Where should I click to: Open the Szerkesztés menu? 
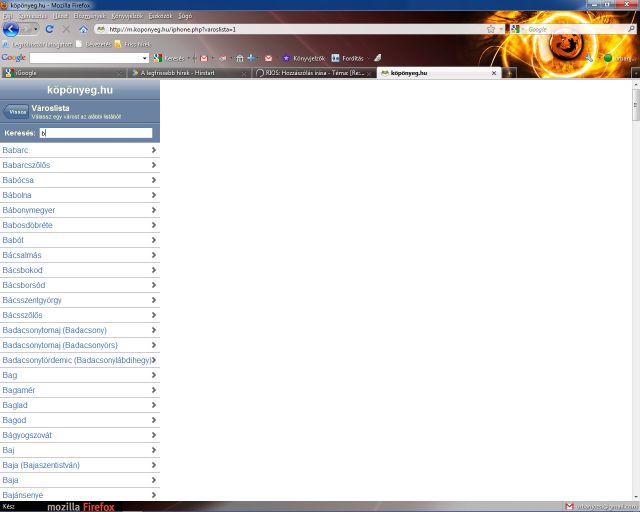[32, 16]
